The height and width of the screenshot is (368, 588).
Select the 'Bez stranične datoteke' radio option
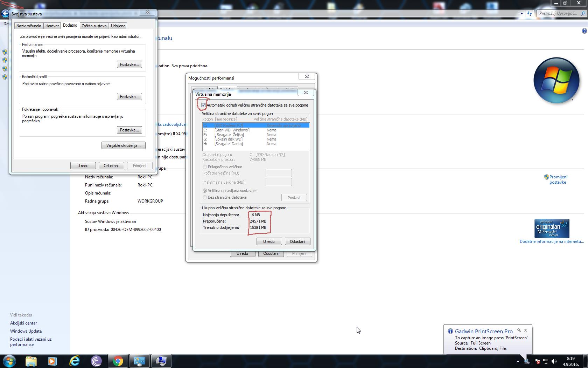205,197
